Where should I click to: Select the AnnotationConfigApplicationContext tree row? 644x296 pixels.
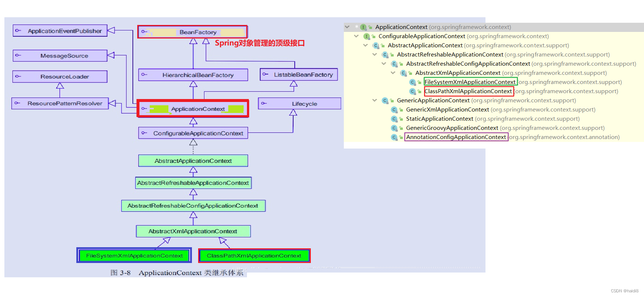(494, 137)
